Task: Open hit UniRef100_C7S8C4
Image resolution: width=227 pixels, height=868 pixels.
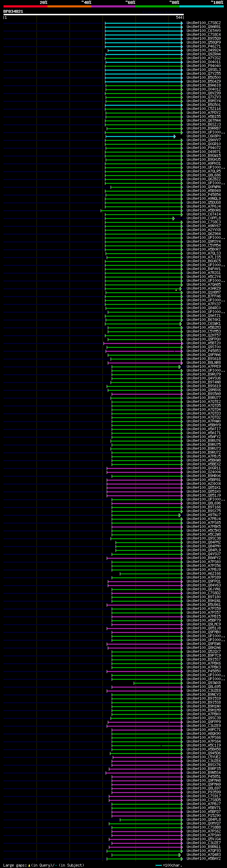Action: [204, 35]
